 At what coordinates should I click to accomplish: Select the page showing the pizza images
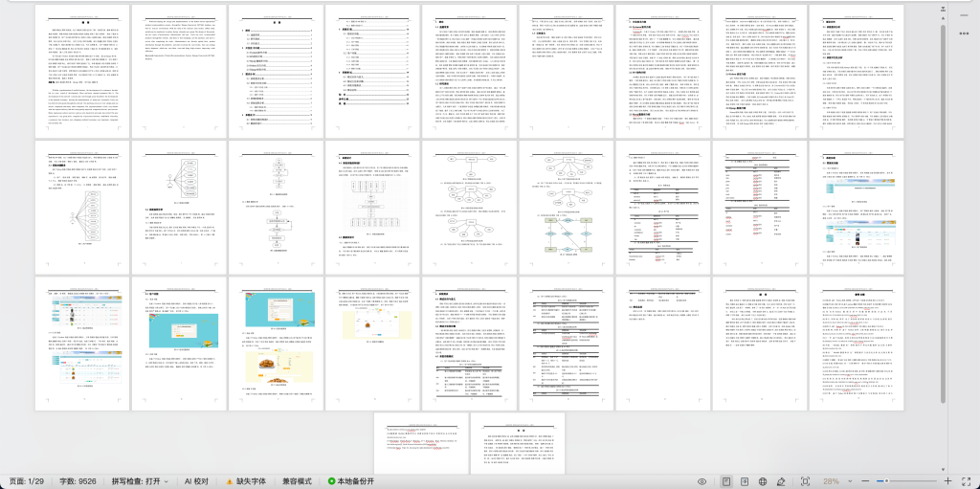pyautogui.click(x=277, y=344)
